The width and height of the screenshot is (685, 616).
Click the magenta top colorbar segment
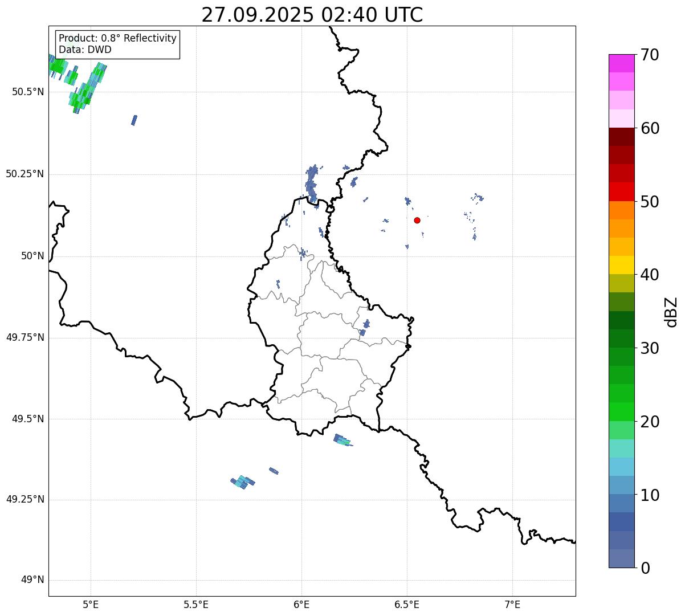coord(621,63)
